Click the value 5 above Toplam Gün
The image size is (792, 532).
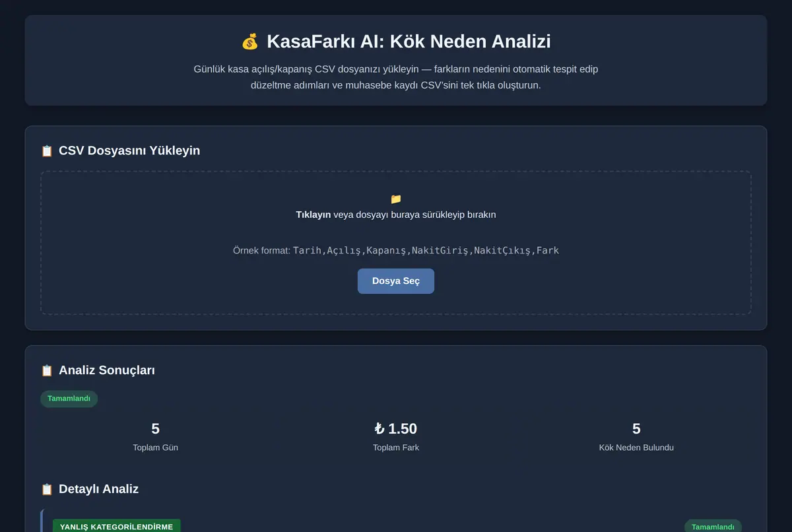pyautogui.click(x=156, y=428)
